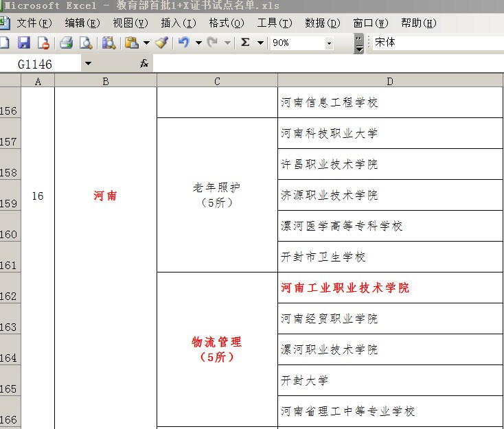Click the merged cell 物流管理 (5所)
The height and width of the screenshot is (429, 504).
(x=217, y=349)
